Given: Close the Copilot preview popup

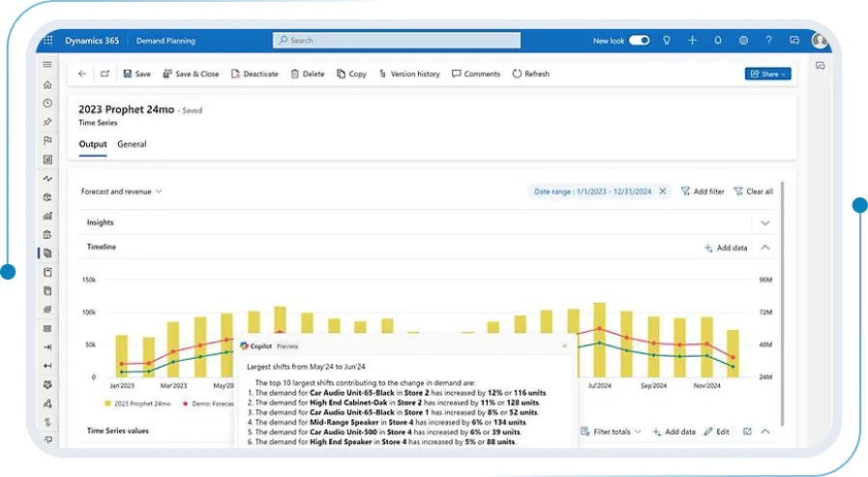Looking at the screenshot, I should [x=565, y=345].
